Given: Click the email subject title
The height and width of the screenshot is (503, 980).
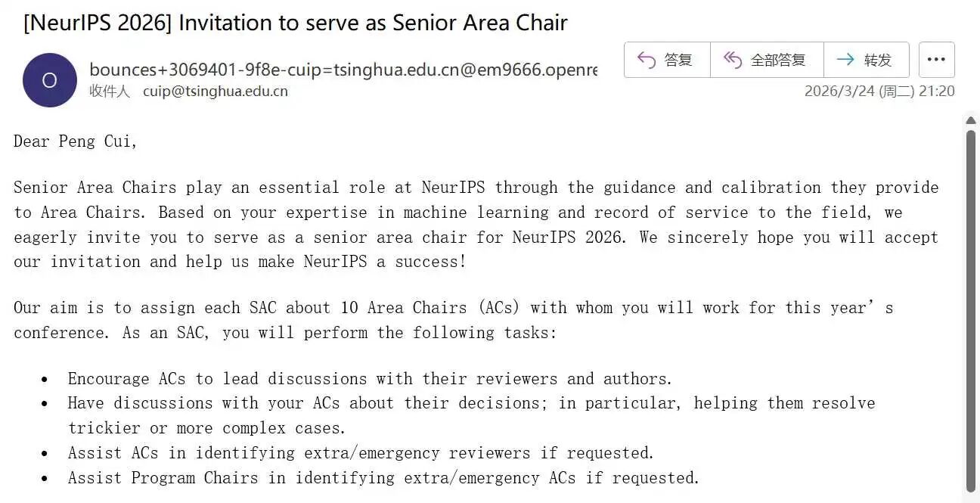Looking at the screenshot, I should pos(296,23).
